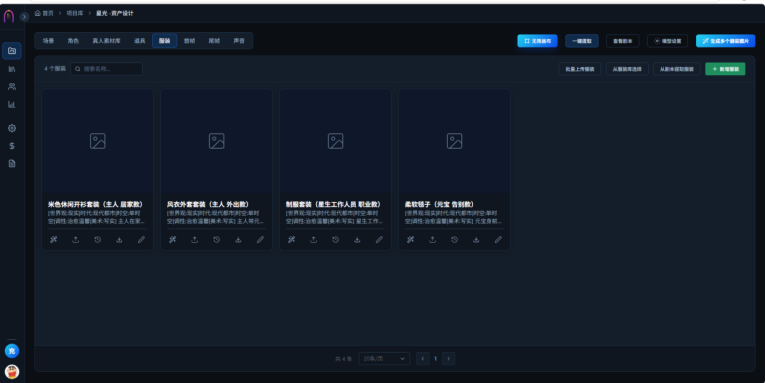Open the team members icon in sidebar

point(12,86)
